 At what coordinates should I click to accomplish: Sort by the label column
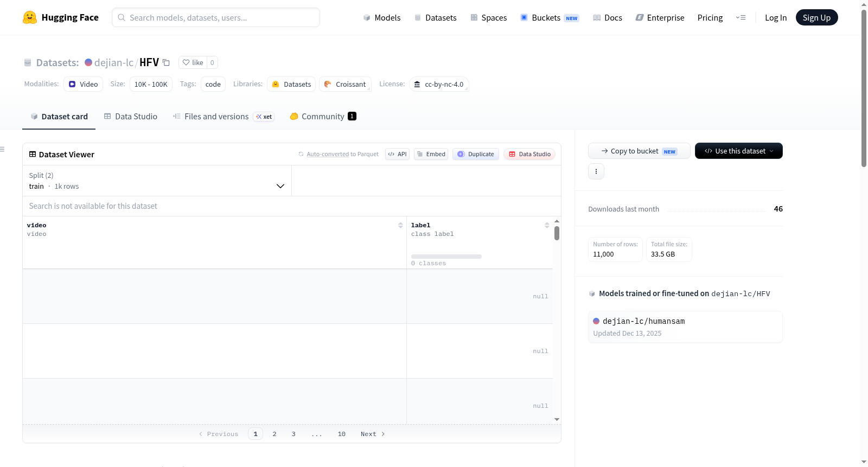point(547,225)
